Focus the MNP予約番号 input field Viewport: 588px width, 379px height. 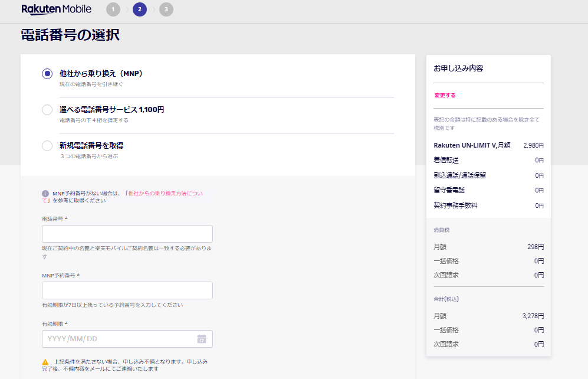[127, 290]
